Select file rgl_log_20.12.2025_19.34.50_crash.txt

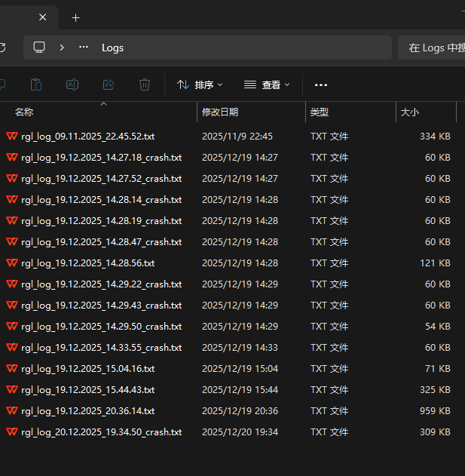tap(101, 432)
